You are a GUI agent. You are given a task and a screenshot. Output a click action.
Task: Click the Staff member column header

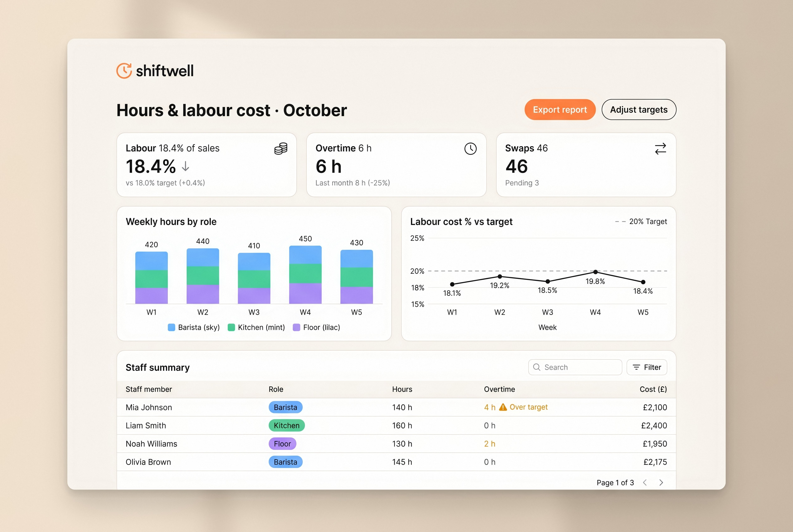point(149,389)
